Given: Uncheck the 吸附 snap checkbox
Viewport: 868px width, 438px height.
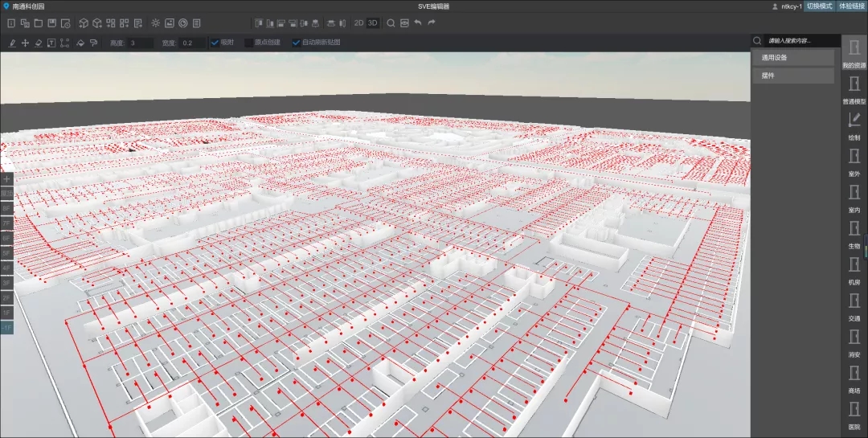Looking at the screenshot, I should (x=215, y=43).
